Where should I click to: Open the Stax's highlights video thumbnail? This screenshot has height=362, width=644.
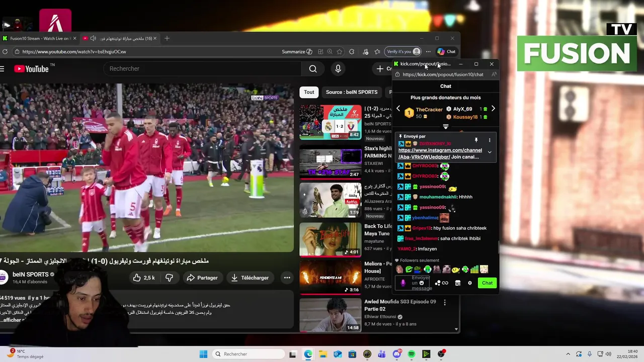pos(331,162)
